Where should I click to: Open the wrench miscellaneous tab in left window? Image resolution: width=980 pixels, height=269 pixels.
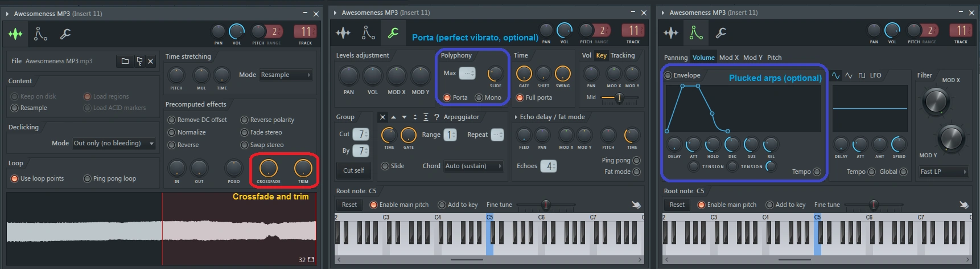coord(65,34)
